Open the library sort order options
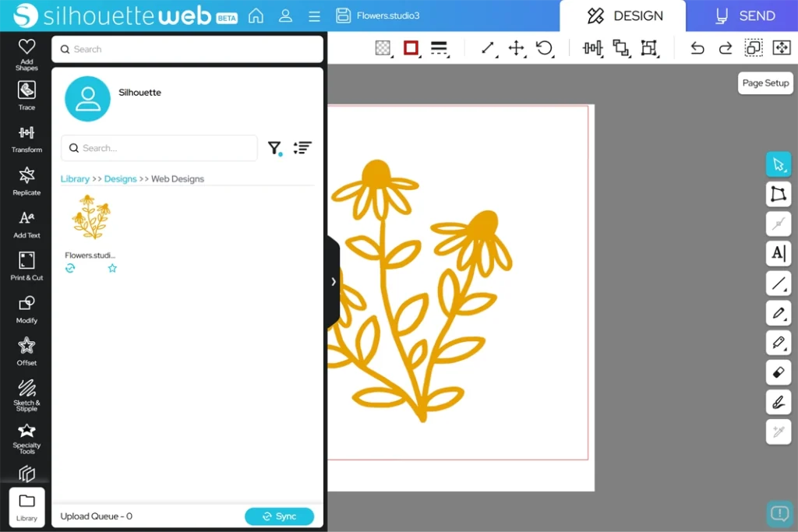The height and width of the screenshot is (532, 798). 302,148
